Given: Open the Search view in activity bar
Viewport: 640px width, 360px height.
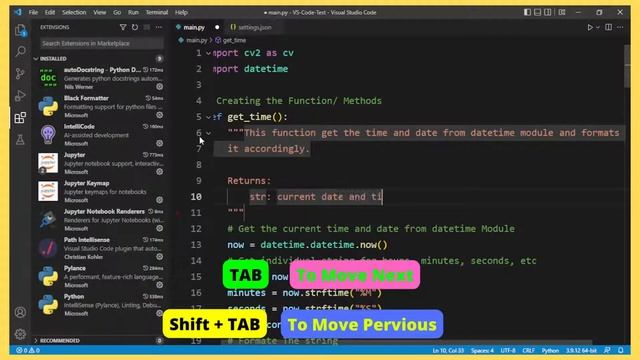Looking at the screenshot, I should [20, 51].
